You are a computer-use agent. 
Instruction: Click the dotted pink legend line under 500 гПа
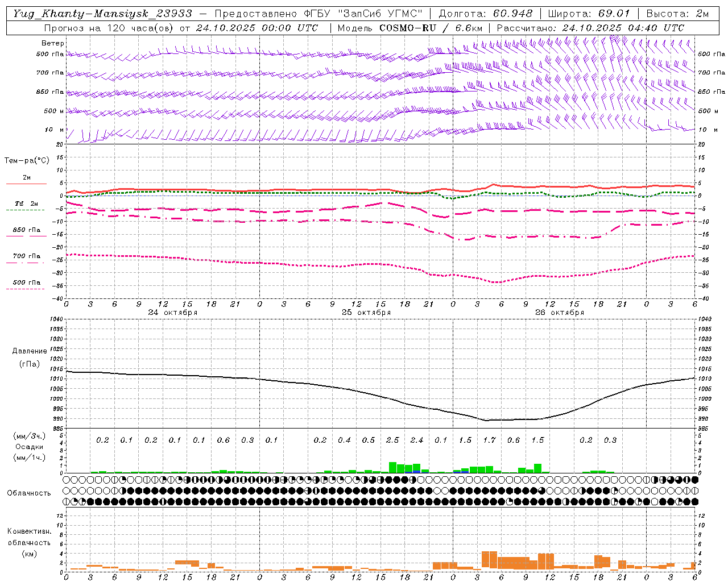tap(25, 289)
